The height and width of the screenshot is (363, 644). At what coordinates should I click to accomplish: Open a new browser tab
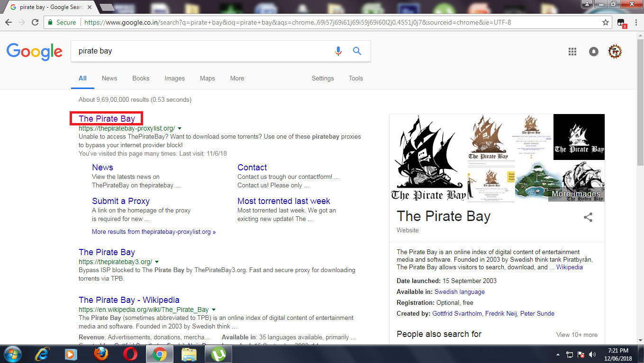pos(107,8)
